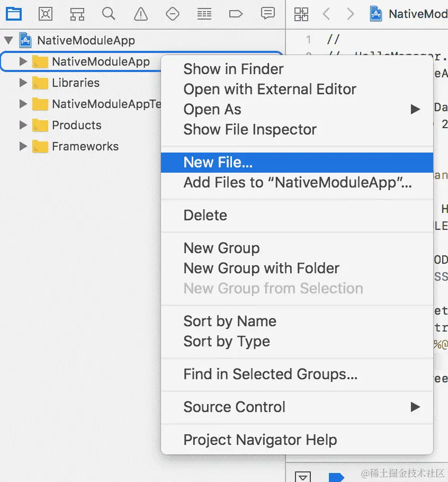This screenshot has height=482, width=448.
Task: Open the Source Control navigator icon
Action: pos(46,14)
